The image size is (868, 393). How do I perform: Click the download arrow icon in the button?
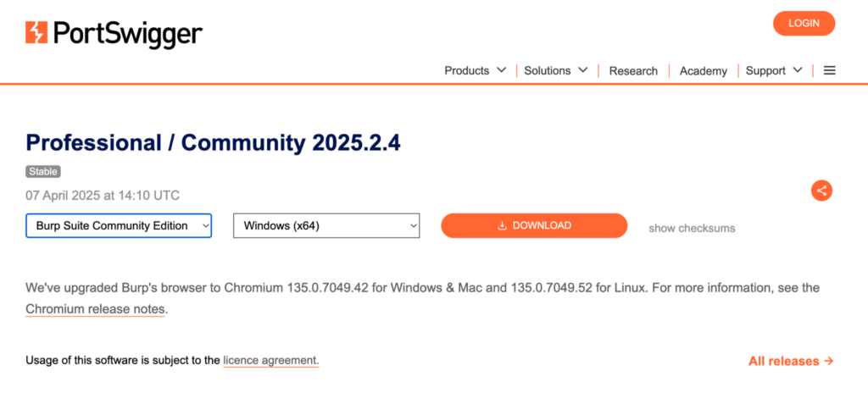(x=502, y=226)
